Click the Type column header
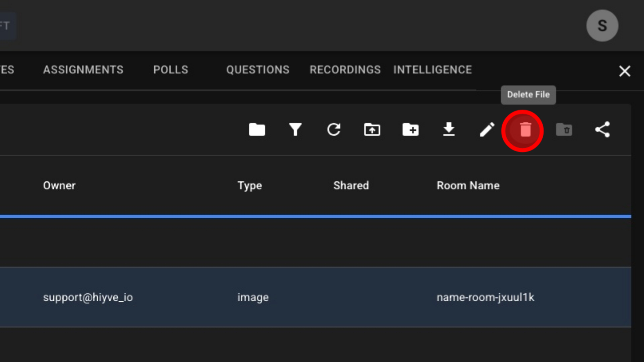Viewport: 644px width, 362px height. (250, 185)
